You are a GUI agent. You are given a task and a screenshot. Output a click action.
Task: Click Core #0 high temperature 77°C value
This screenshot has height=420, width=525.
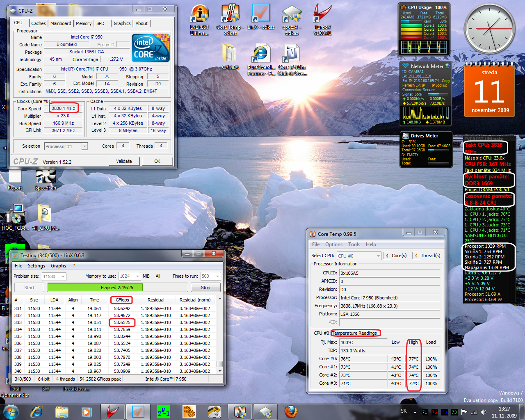[413, 359]
